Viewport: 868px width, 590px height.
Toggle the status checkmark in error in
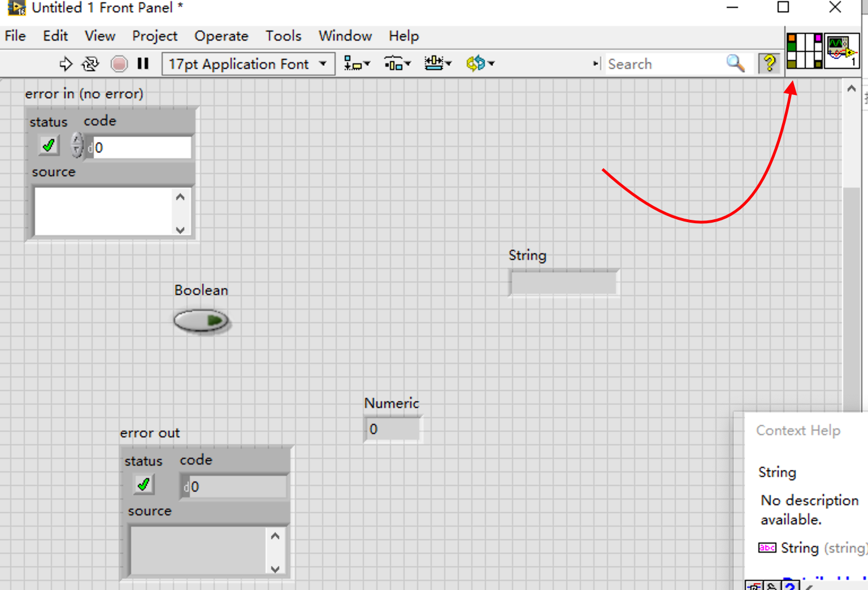pos(47,145)
